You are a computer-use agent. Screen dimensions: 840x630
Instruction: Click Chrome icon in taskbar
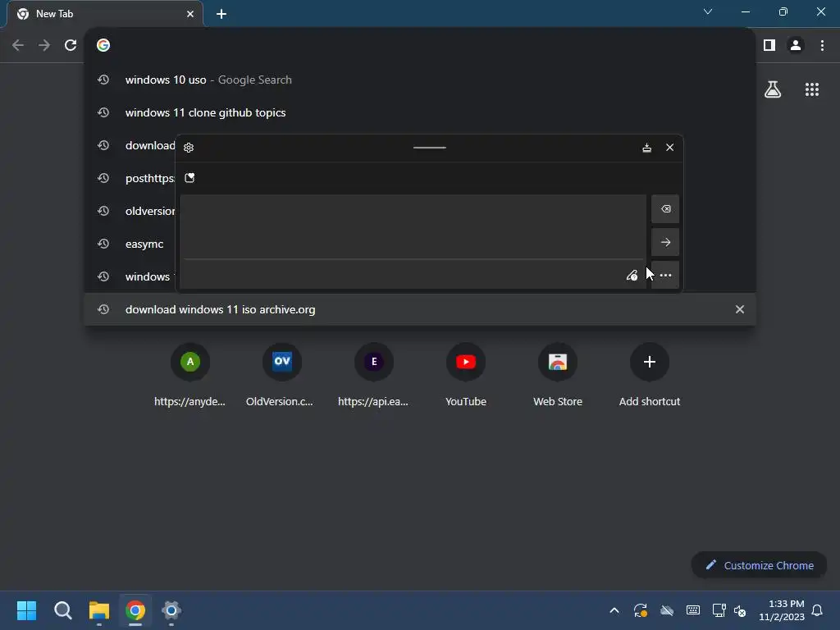tap(135, 610)
